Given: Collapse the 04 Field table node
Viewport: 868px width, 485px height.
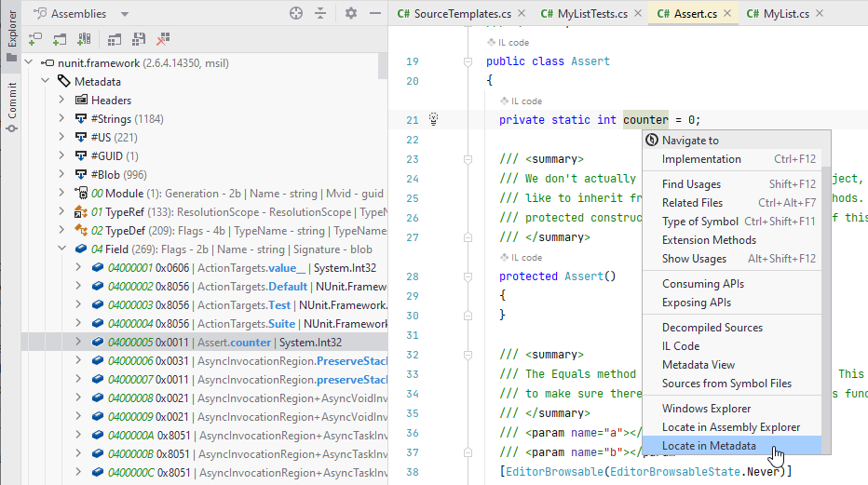Looking at the screenshot, I should coord(61,249).
